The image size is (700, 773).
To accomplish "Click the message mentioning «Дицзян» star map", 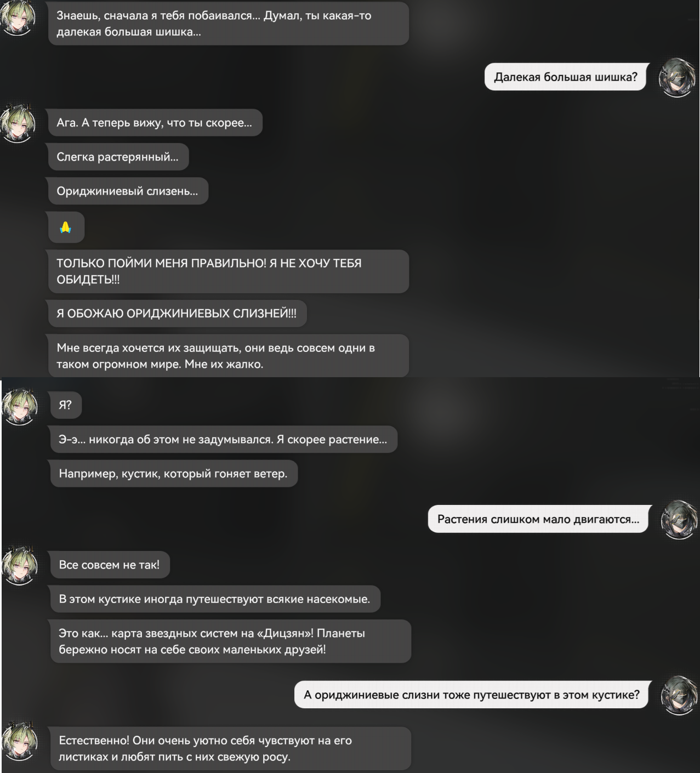I will (x=230, y=641).
